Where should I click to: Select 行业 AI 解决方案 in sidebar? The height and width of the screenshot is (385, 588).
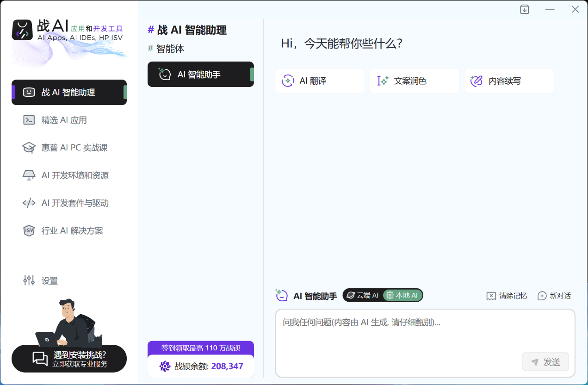point(69,230)
